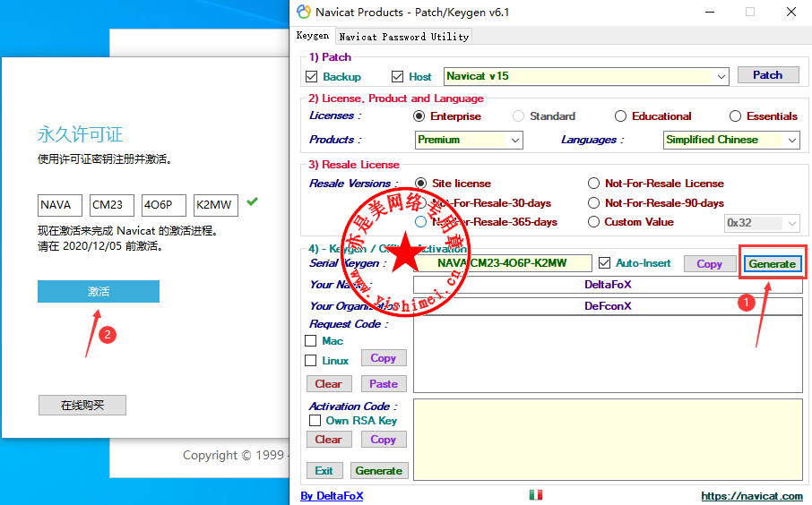Click the Exit button
Screen dimensions: 812x505
[324, 471]
